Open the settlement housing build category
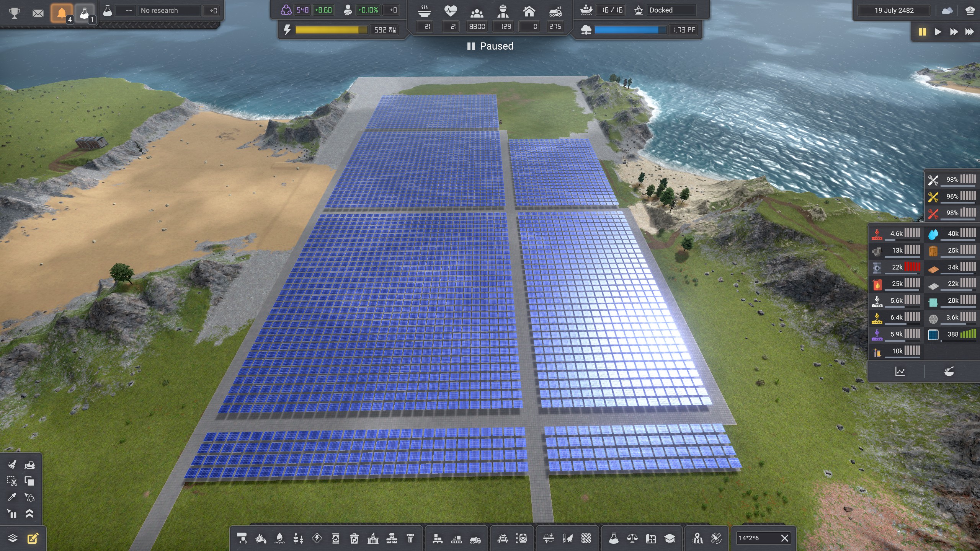 (x=392, y=538)
